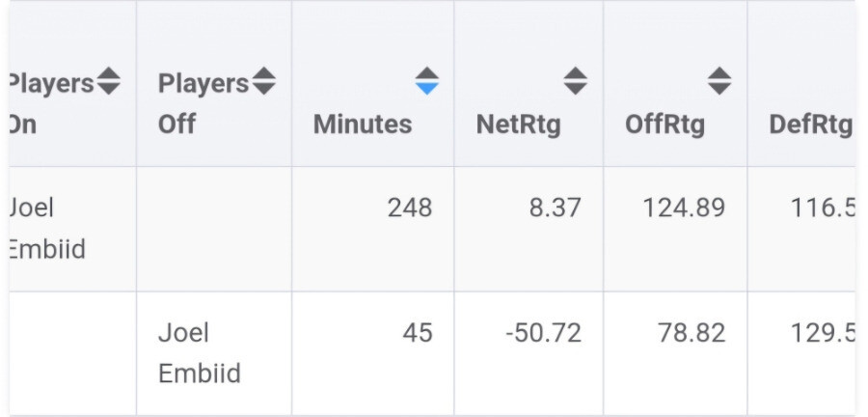Image resolution: width=868 pixels, height=417 pixels.
Task: Sort by the DefRtg column label
Action: tap(810, 125)
